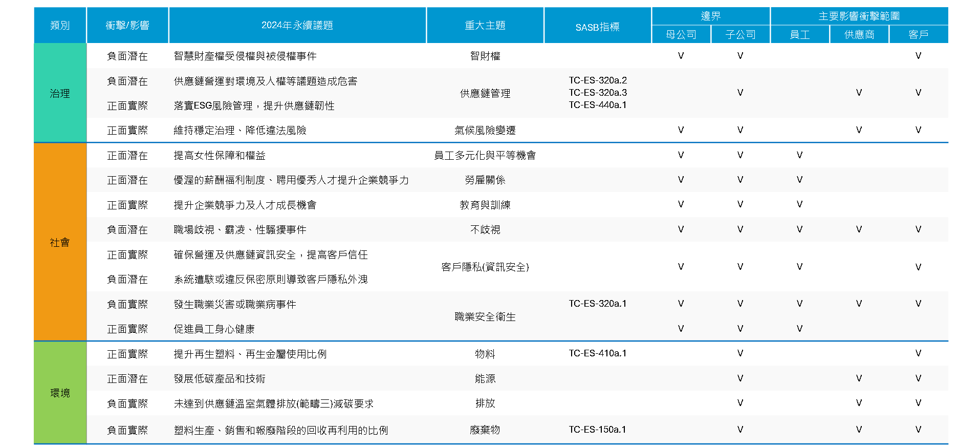
Task: Select the TC-ES-150a.1 SASB code
Action: pos(597,430)
